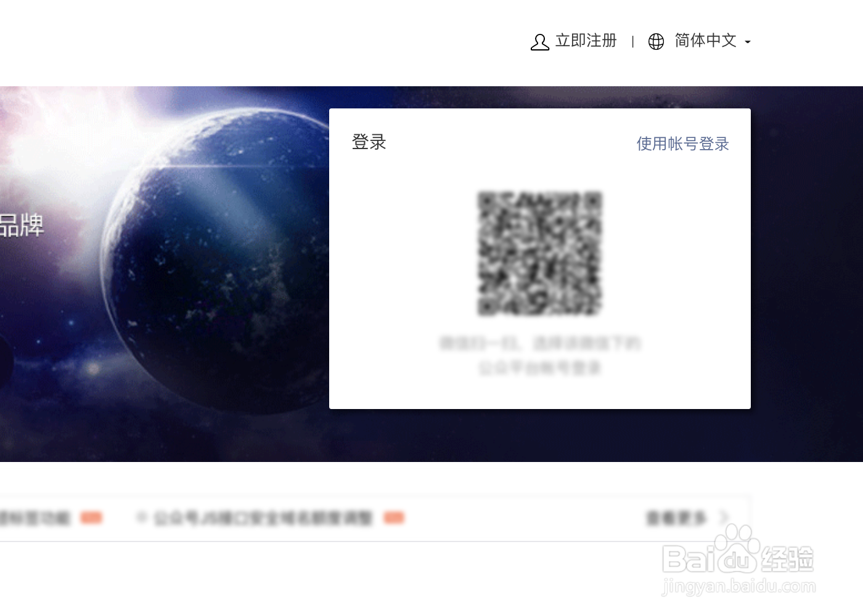Open the 简体中文 language dropdown
This screenshot has width=863, height=616.
click(x=705, y=41)
